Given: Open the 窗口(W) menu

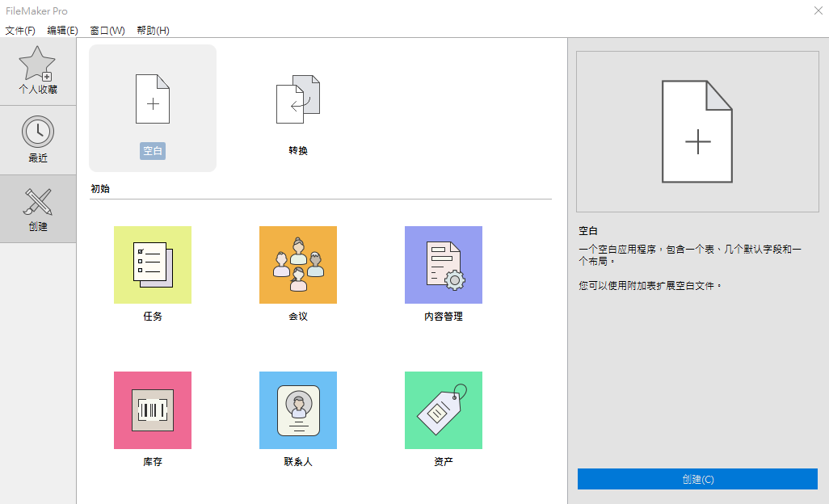Looking at the screenshot, I should [x=107, y=31].
